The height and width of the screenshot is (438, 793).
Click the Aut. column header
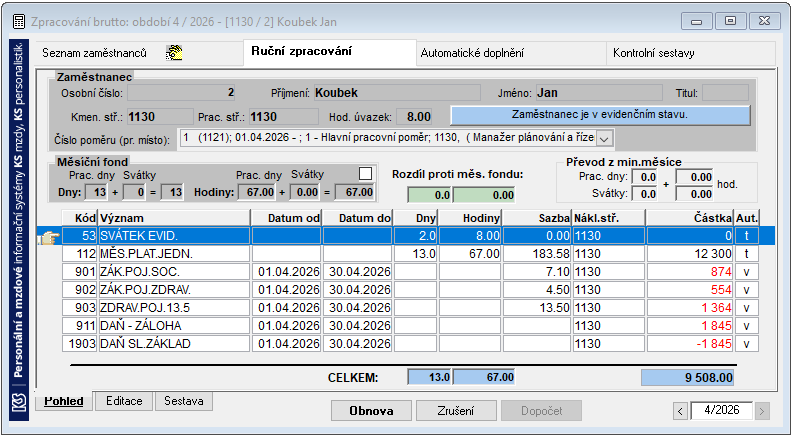coord(747,218)
